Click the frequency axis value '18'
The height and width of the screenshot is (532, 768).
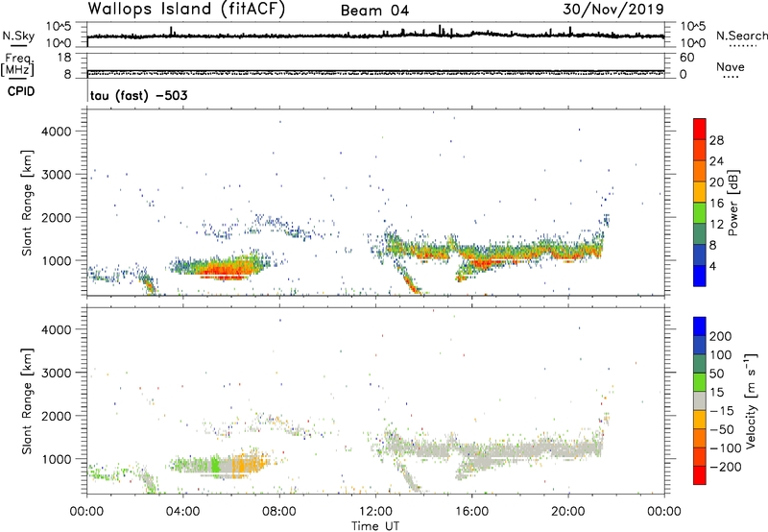[63, 58]
